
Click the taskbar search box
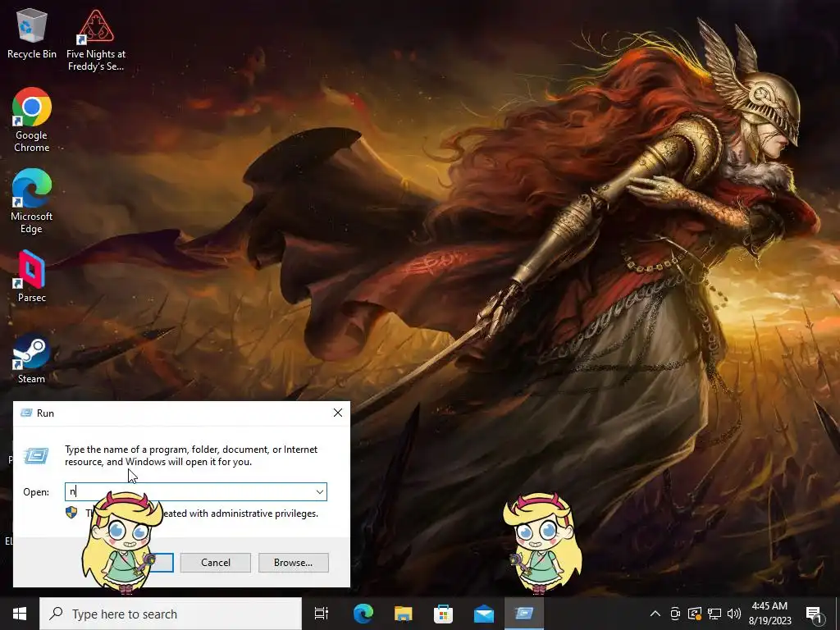coord(171,614)
